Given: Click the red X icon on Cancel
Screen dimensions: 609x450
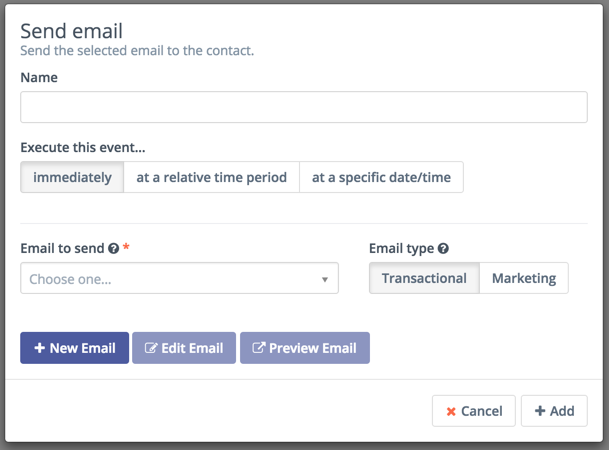Looking at the screenshot, I should tap(451, 411).
